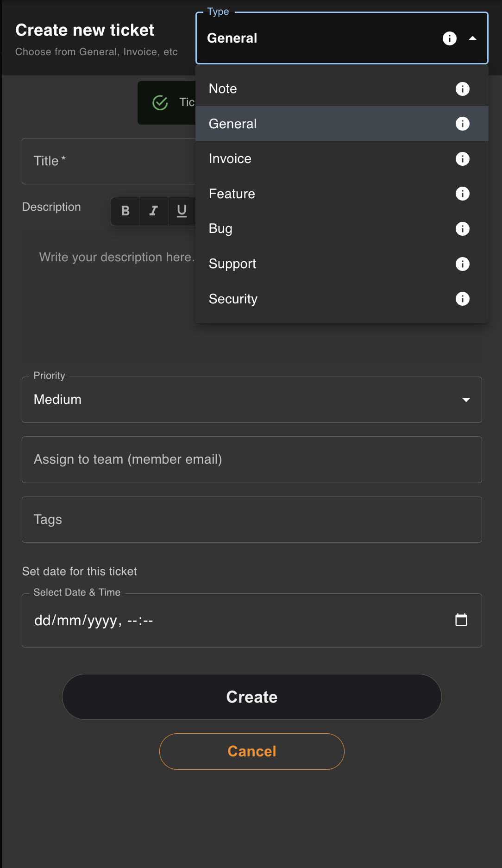This screenshot has width=502, height=868.
Task: Click into the Tags input field
Action: click(252, 520)
